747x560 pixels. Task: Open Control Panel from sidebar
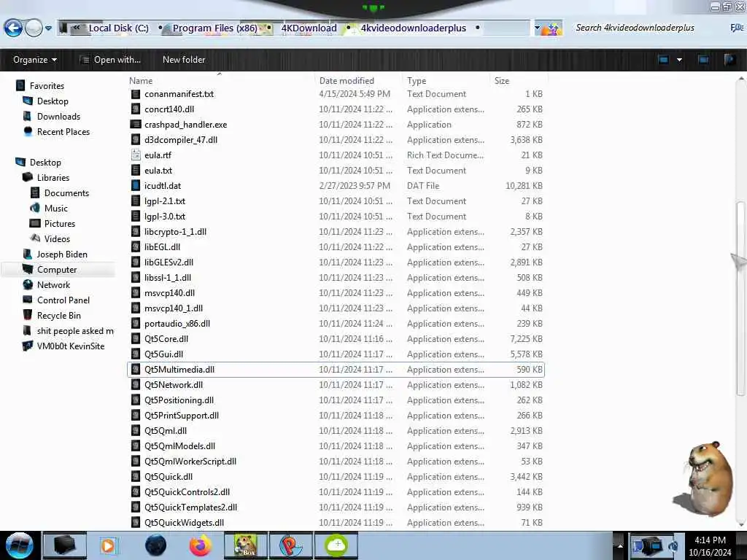[x=63, y=300]
